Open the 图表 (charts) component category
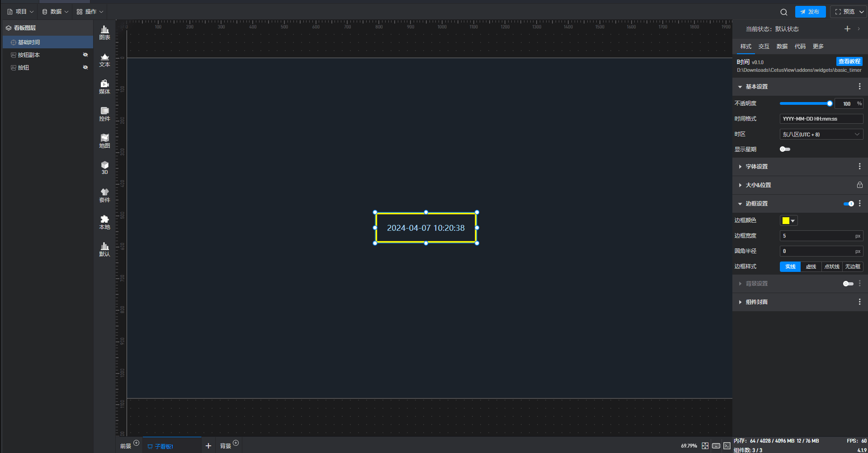The image size is (868, 453). tap(104, 33)
